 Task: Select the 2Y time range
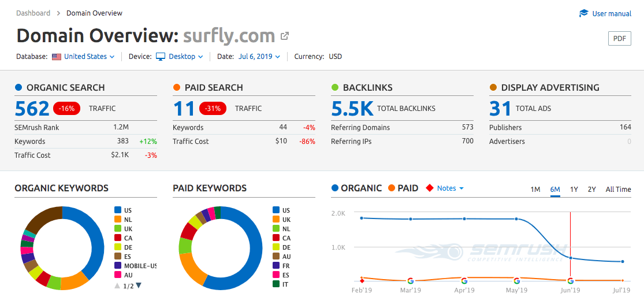tap(592, 190)
